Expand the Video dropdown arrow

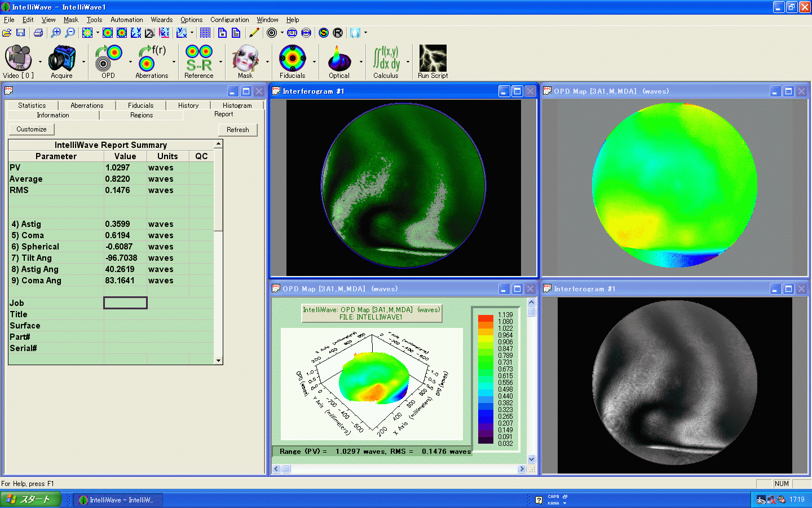(40, 62)
